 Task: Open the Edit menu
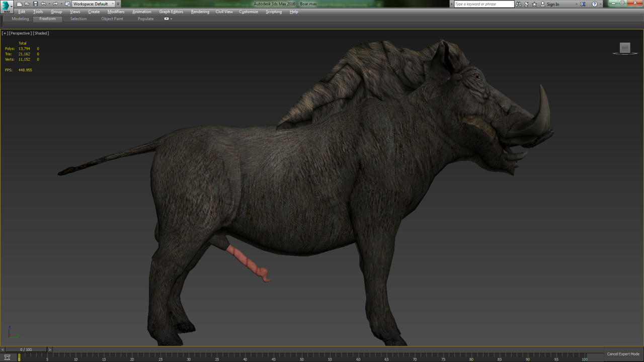[22, 12]
